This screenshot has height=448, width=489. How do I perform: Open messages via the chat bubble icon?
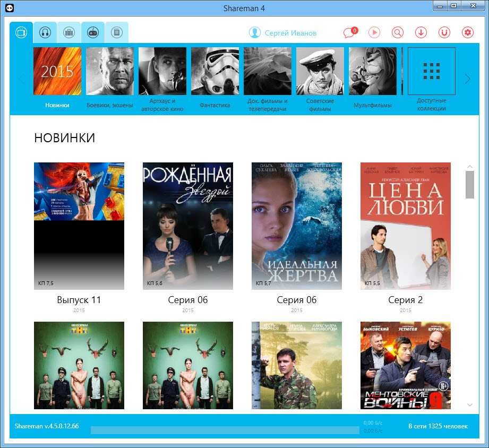(x=350, y=32)
